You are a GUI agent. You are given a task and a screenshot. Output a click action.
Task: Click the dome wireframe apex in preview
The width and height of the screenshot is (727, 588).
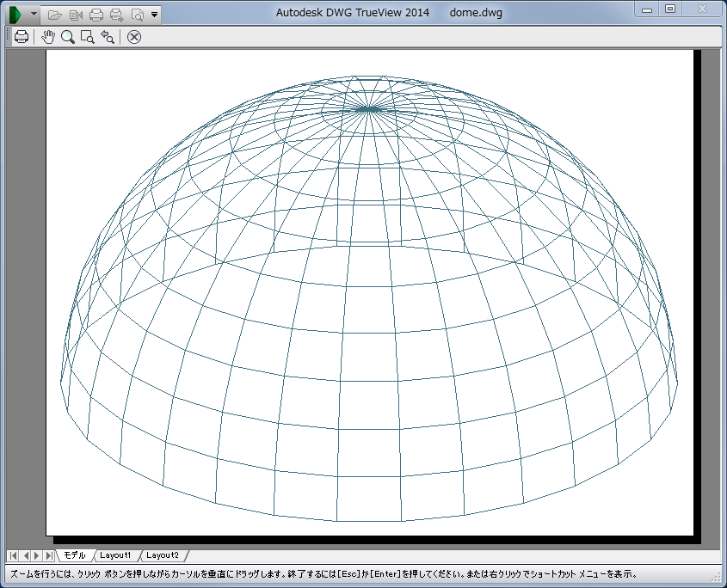click(369, 109)
